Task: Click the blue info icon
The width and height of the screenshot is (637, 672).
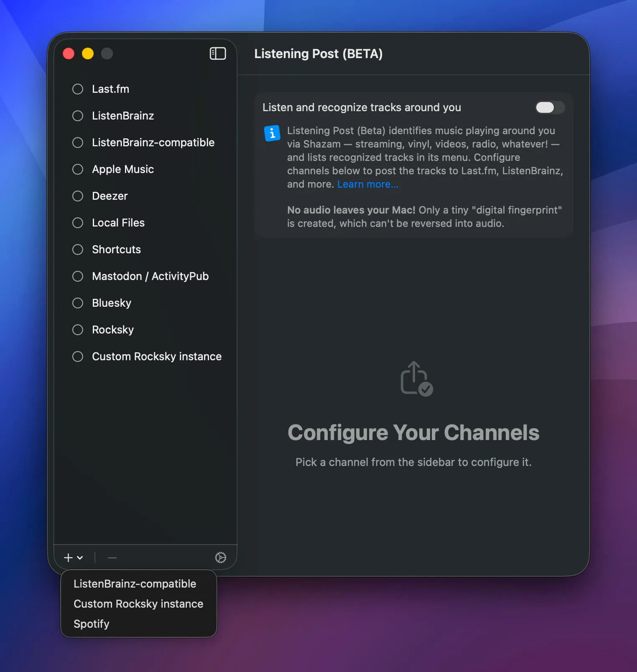Action: [272, 133]
